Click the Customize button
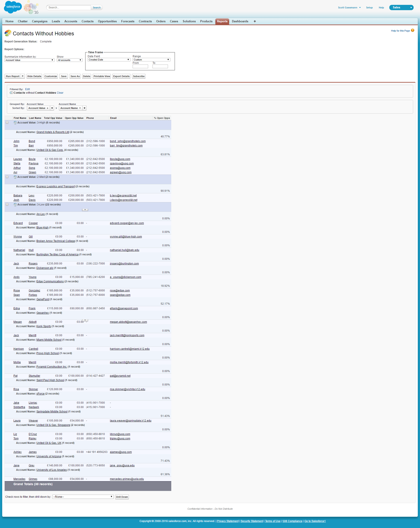420x528 pixels. pyautogui.click(x=51, y=76)
